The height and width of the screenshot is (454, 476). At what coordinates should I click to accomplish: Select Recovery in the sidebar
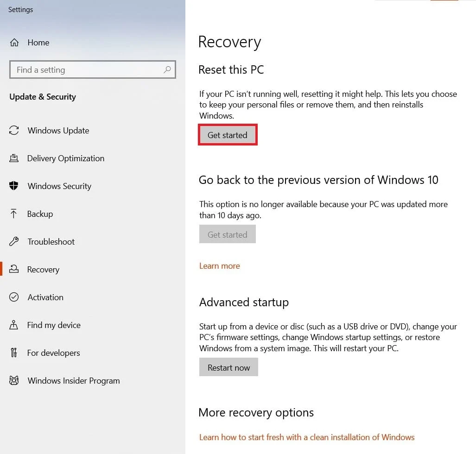pyautogui.click(x=43, y=270)
